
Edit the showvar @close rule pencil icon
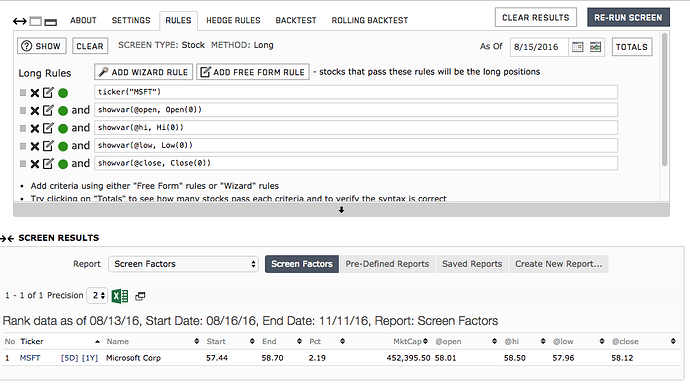48,164
